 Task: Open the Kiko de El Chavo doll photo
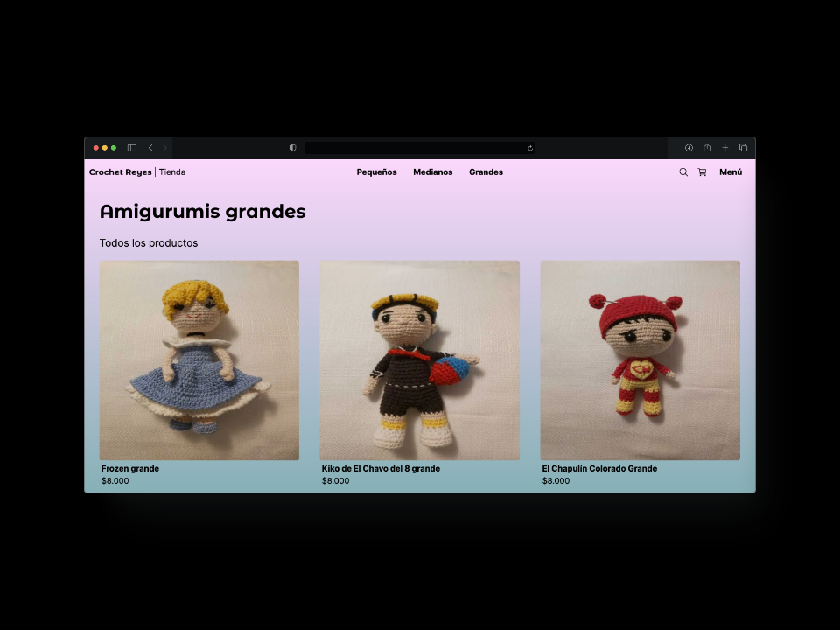419,360
